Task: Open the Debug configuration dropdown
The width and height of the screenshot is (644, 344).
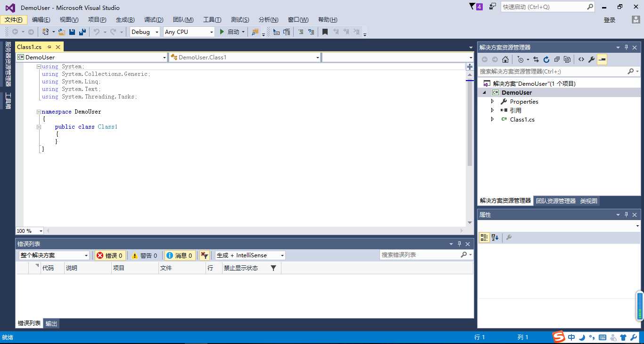Action: click(x=145, y=32)
